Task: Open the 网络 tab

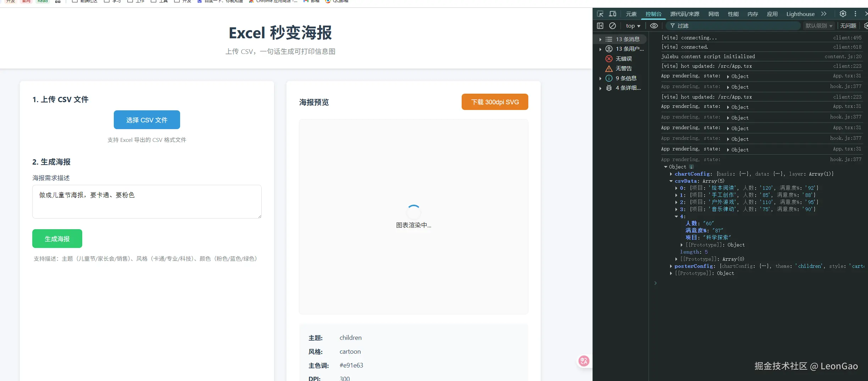Action: [714, 14]
